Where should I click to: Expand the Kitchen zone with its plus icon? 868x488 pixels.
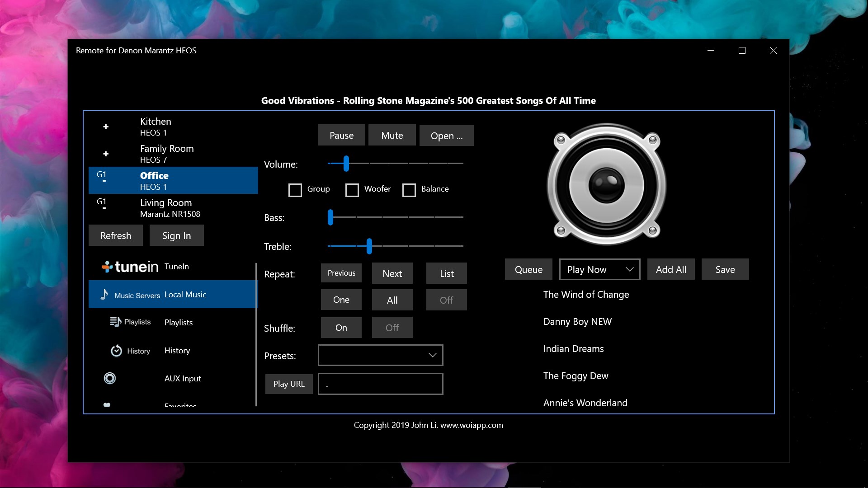pos(106,127)
